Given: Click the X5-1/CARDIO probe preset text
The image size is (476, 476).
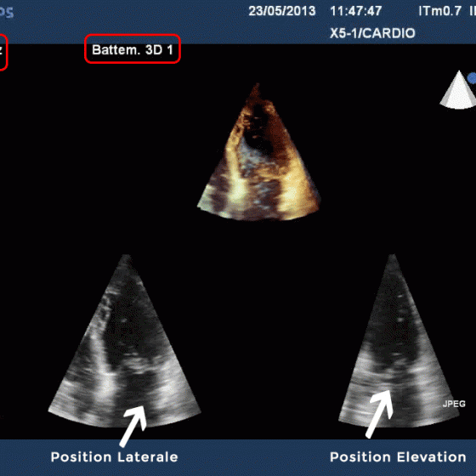Looking at the screenshot, I should (372, 33).
